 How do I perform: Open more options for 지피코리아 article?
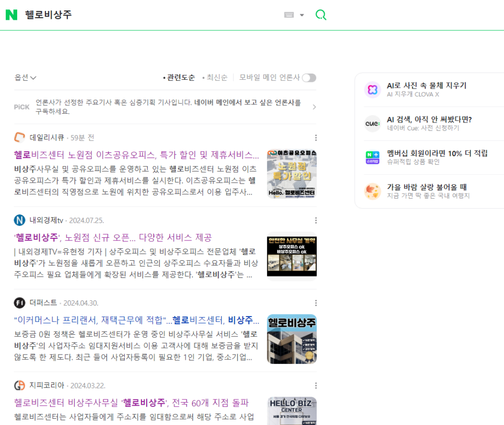(x=316, y=385)
